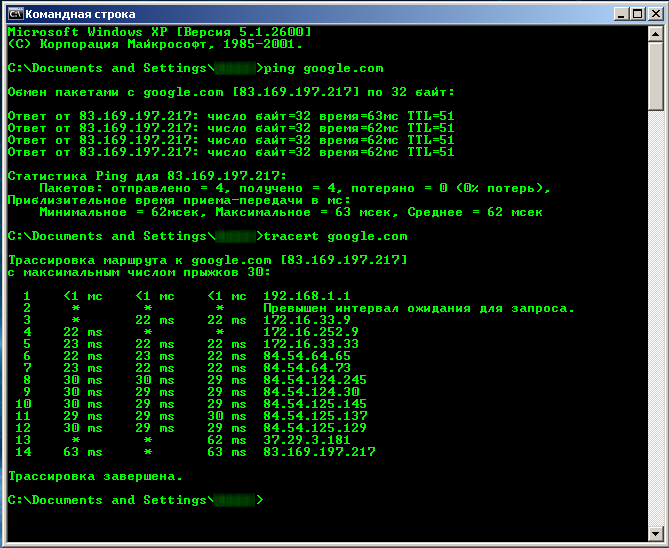Click the 172.16.252.9 address in hop 4
Viewport: 669px width, 548px height.
[310, 332]
